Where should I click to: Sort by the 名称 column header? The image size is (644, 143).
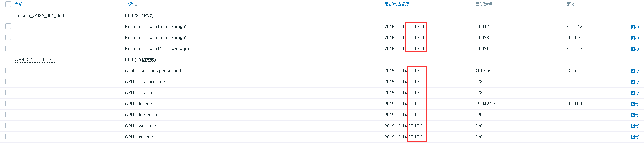(129, 5)
